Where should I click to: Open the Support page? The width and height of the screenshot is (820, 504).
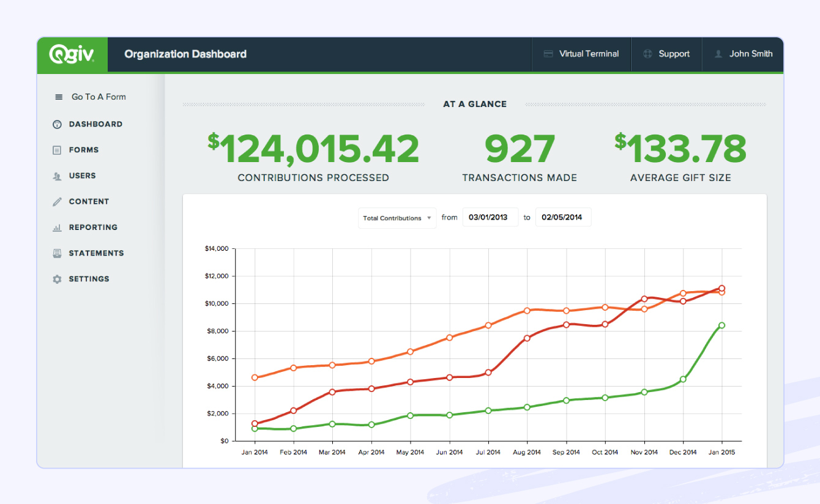(x=666, y=54)
